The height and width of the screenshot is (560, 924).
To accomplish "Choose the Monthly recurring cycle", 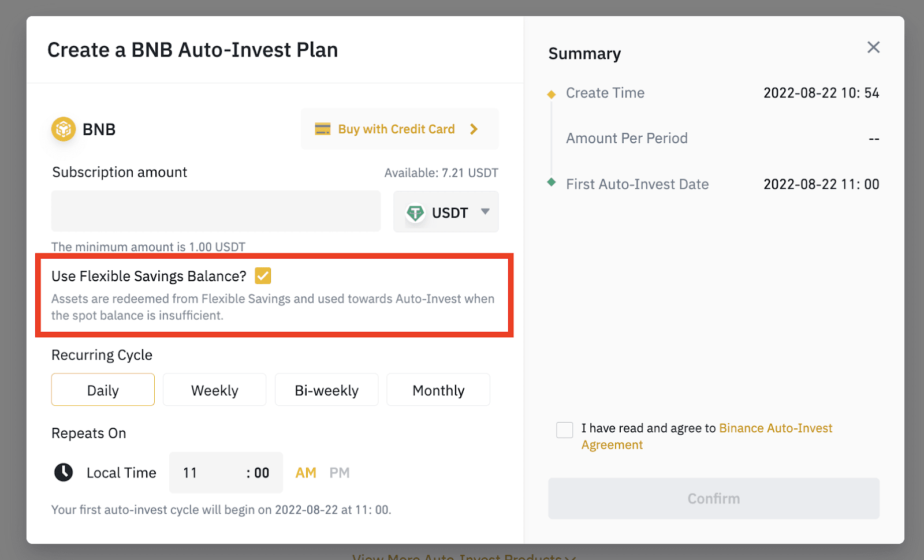I will point(438,390).
